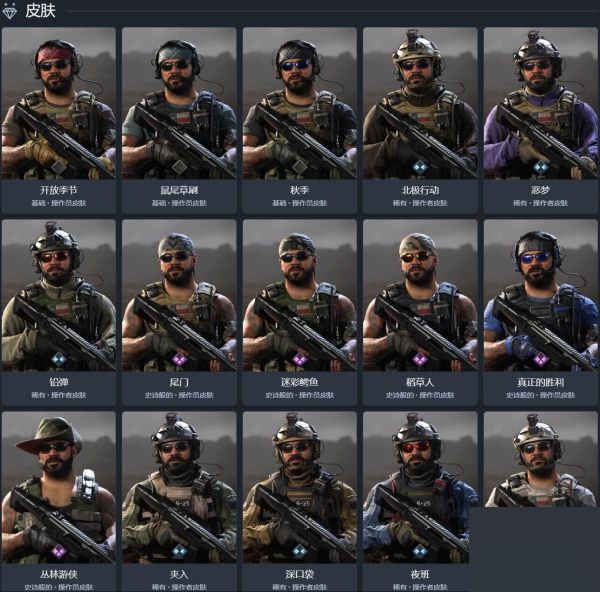The height and width of the screenshot is (592, 600).
Task: Click the grey rarity badge on 秋季 skin
Action: pyautogui.click(x=300, y=167)
